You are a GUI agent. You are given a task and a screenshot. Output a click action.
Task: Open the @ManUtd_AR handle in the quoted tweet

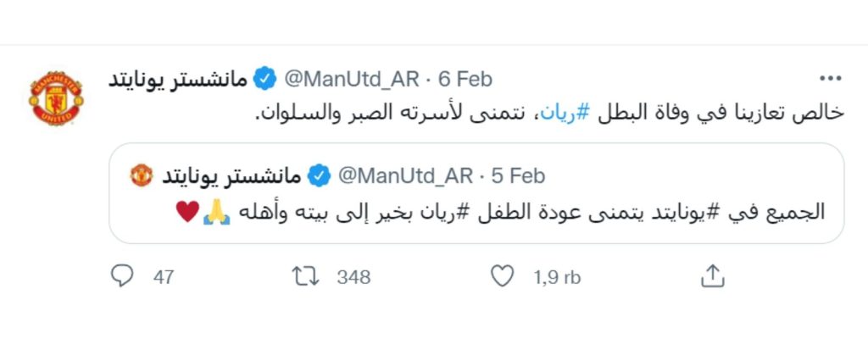pos(405,176)
